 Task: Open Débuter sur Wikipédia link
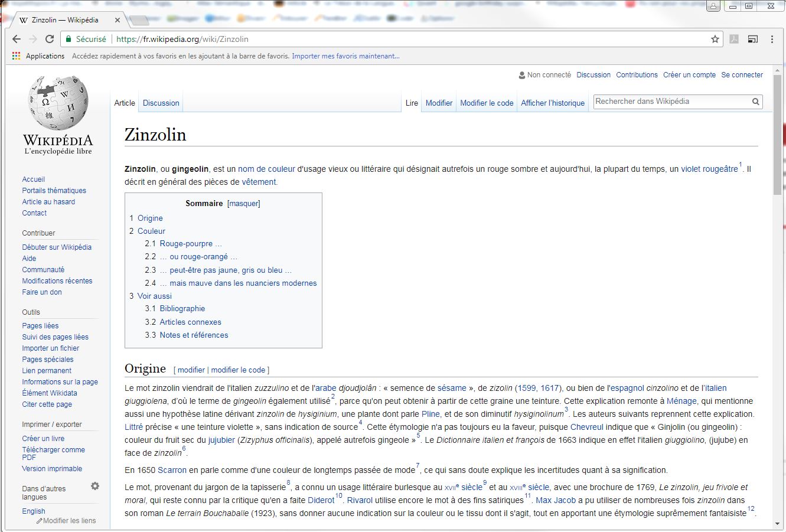57,247
